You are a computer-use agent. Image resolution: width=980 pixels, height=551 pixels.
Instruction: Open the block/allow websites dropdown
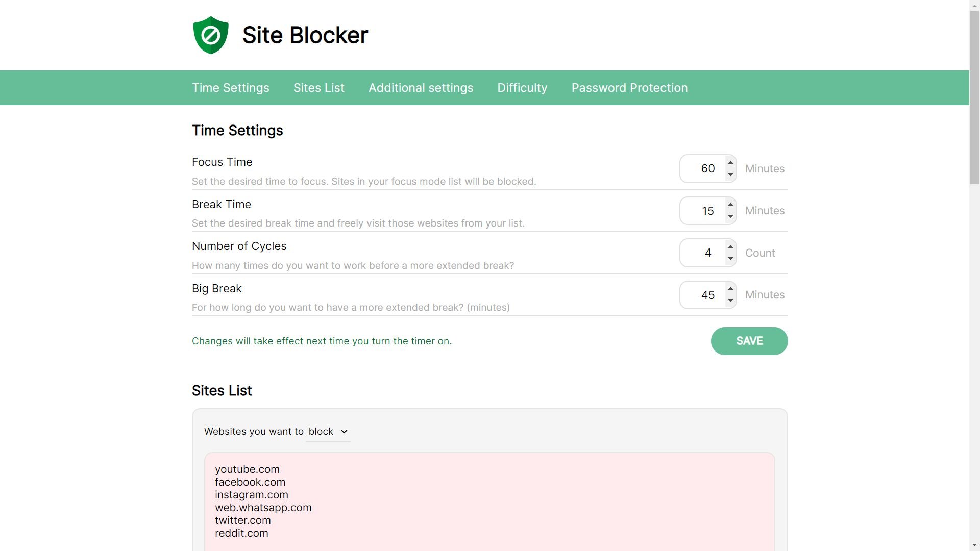click(x=328, y=432)
